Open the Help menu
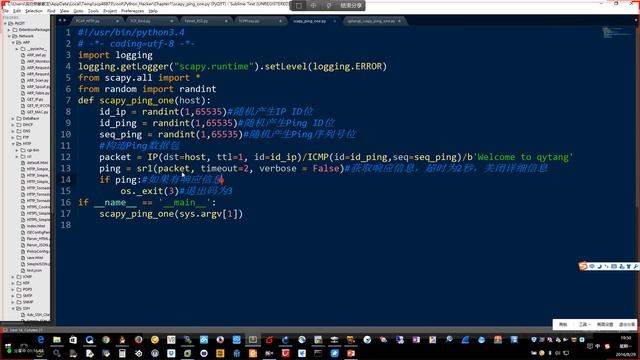The width and height of the screenshot is (640, 360). coord(153,11)
